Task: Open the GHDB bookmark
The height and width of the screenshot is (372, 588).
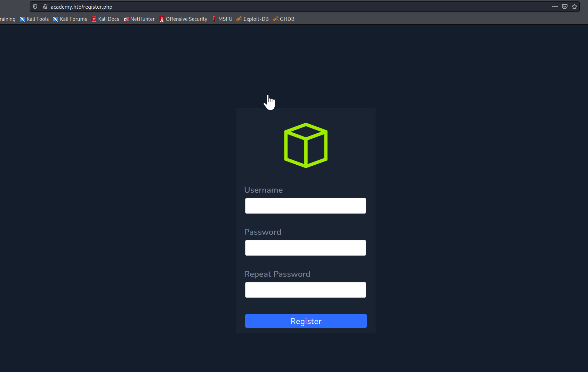Action: 284,19
